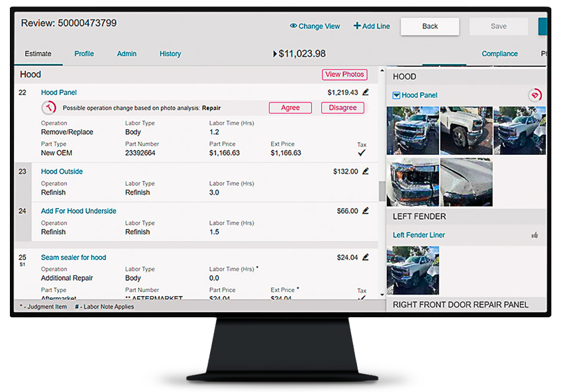Open the first Hood truck photo thumbnail
Viewport: 563px width, 392px height.
pos(413,130)
